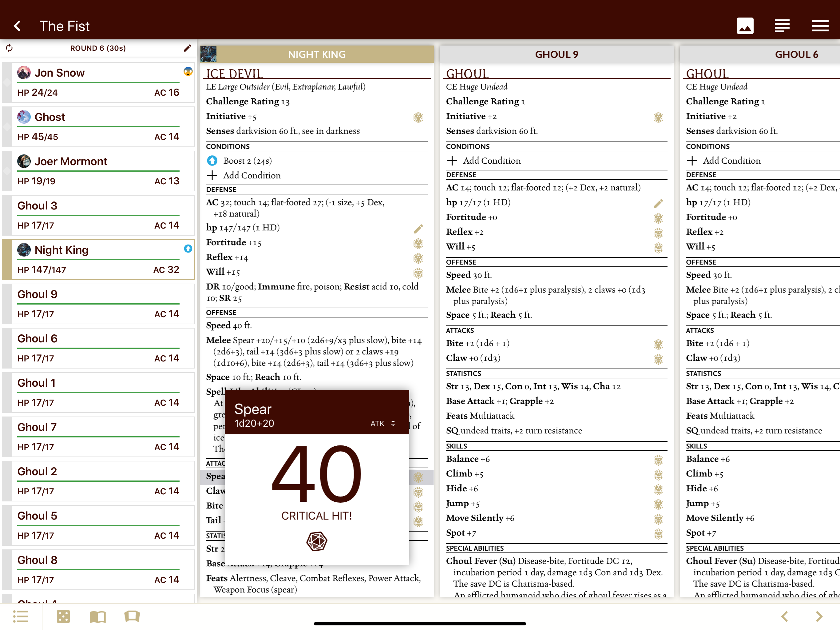Select Jon Snow in initiative list
The image size is (840, 630).
pos(98,82)
